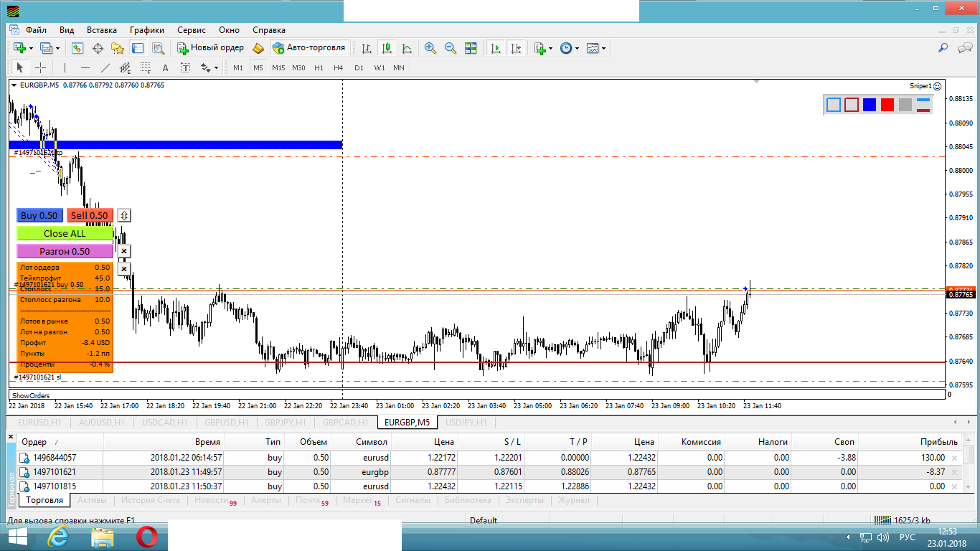The height and width of the screenshot is (551, 980).
Task: Toggle the chart auto-scroll button
Action: coord(495,48)
